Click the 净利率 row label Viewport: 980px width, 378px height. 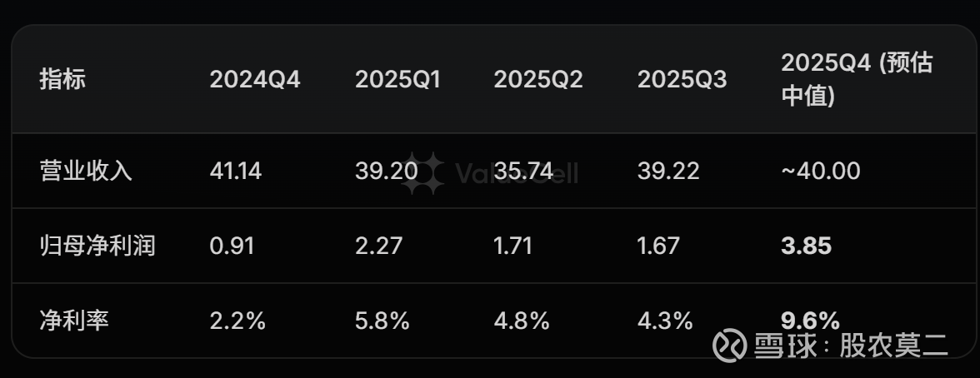click(74, 321)
